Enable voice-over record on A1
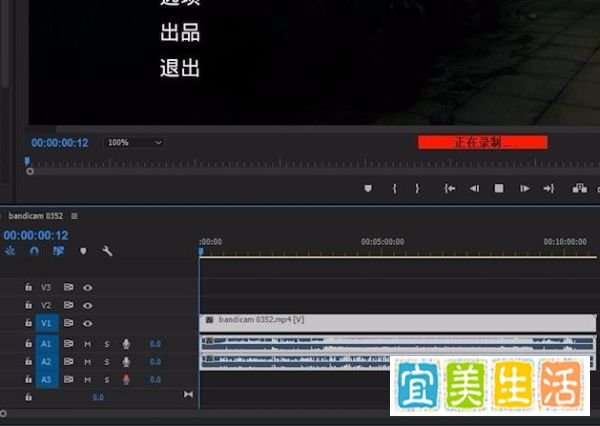600x426 pixels. [126, 344]
